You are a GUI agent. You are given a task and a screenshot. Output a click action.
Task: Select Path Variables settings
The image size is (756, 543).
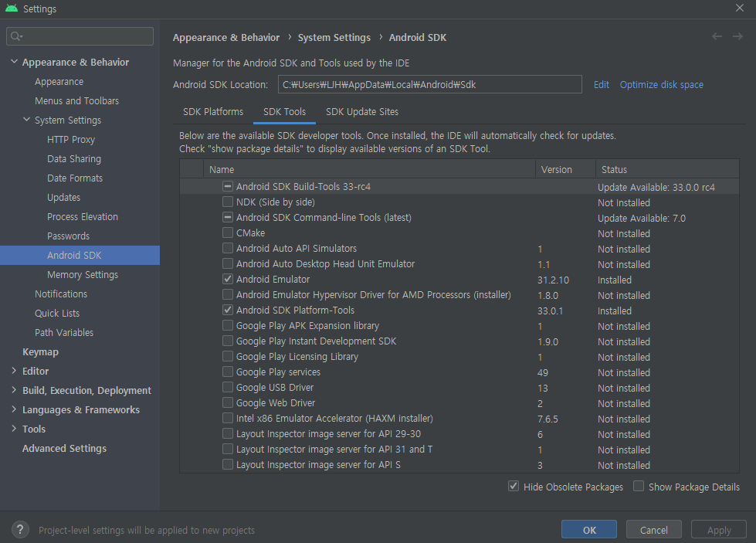click(64, 332)
